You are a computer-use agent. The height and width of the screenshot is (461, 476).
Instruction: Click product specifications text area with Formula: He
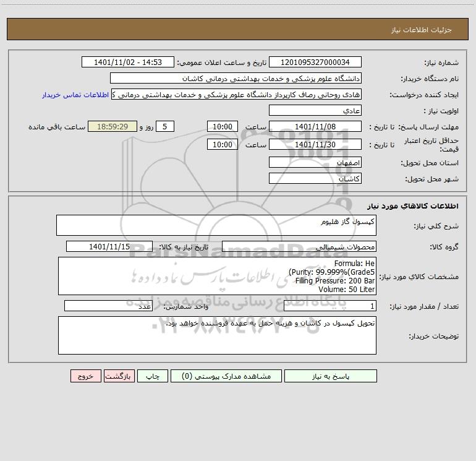[x=217, y=276]
